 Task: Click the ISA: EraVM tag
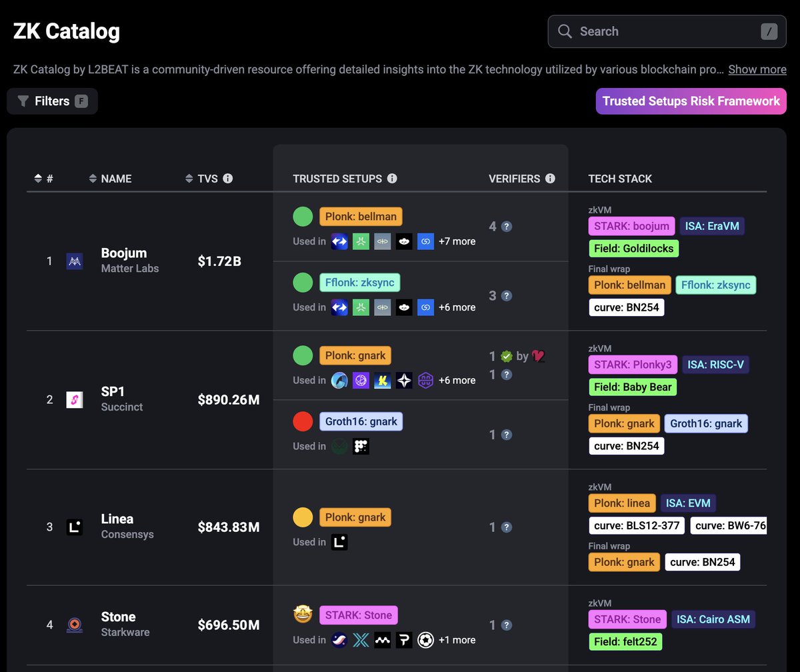tap(712, 226)
